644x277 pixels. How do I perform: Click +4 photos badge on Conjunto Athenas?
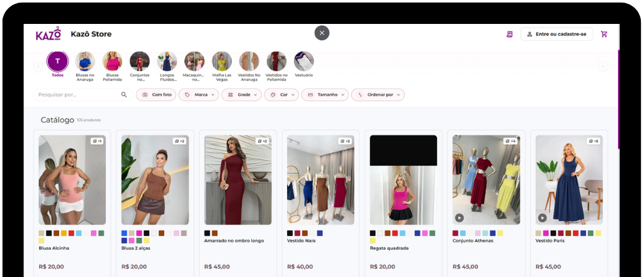511,141
